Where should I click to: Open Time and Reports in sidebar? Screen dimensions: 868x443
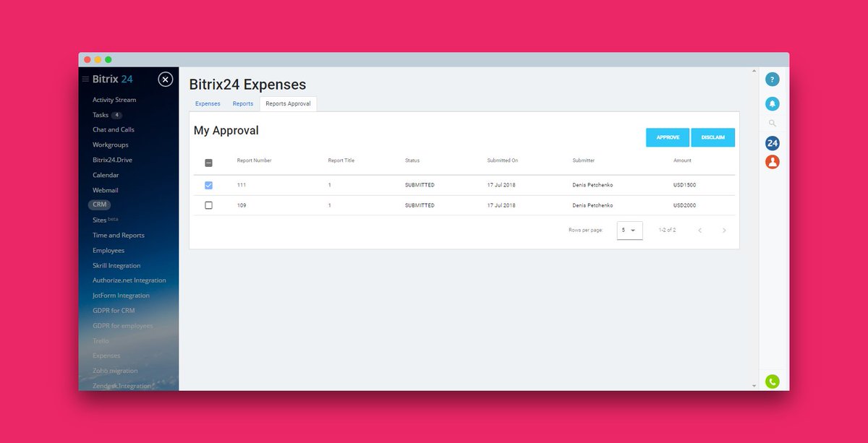coord(119,235)
